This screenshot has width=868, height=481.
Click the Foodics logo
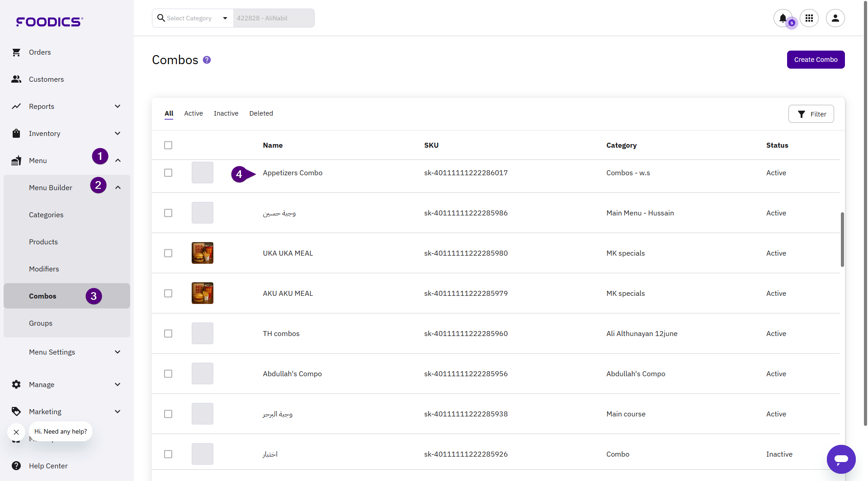[x=49, y=22]
